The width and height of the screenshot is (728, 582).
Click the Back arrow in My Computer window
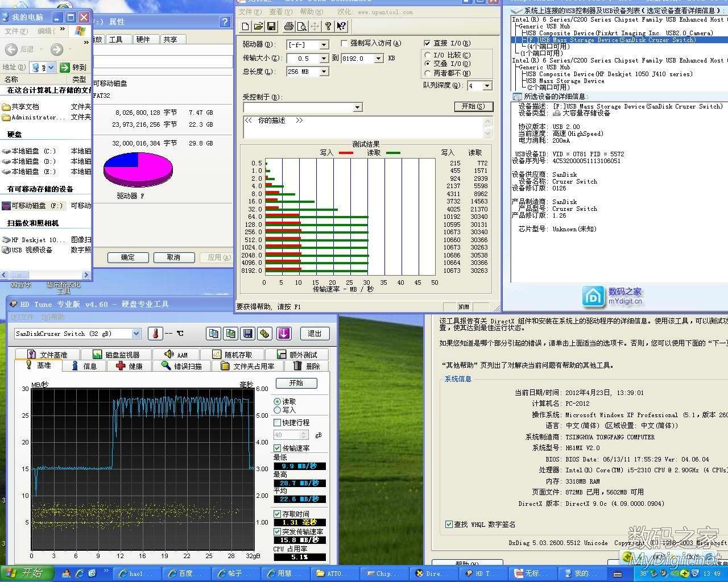click(11, 49)
